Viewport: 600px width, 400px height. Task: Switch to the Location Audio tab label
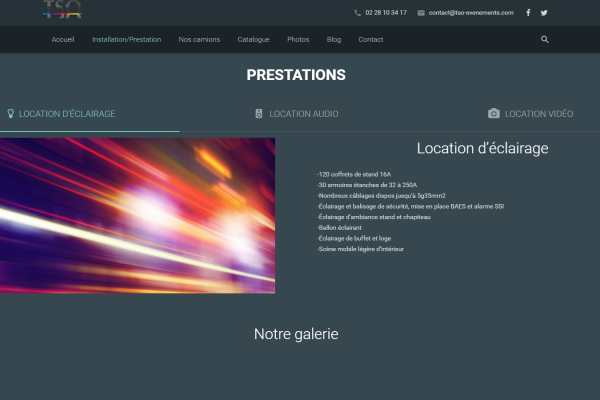(303, 114)
